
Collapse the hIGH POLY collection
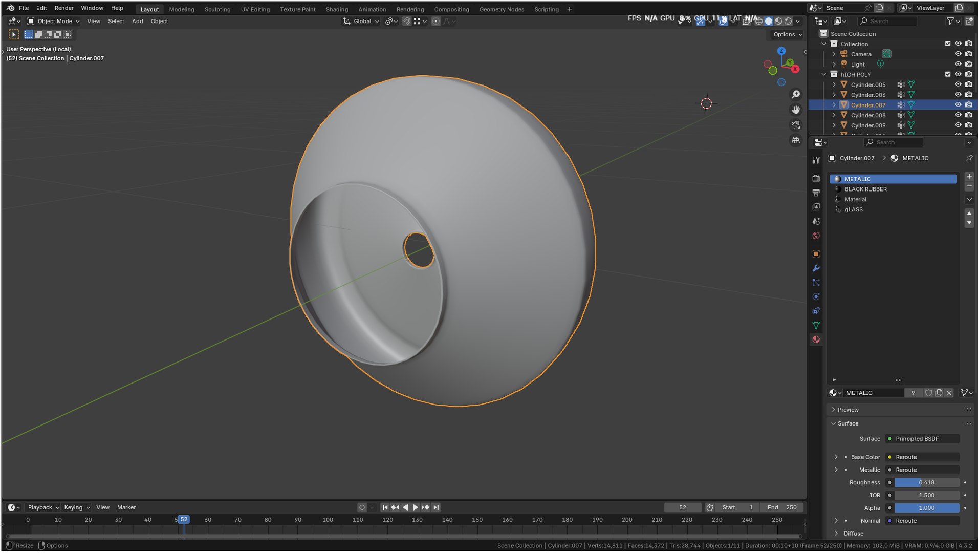[824, 75]
